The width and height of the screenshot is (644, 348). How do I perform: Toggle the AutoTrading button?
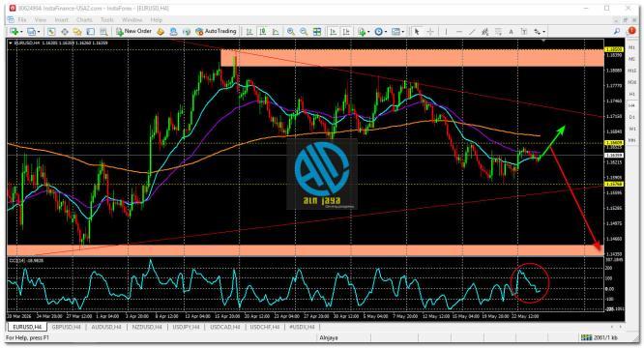click(x=216, y=31)
